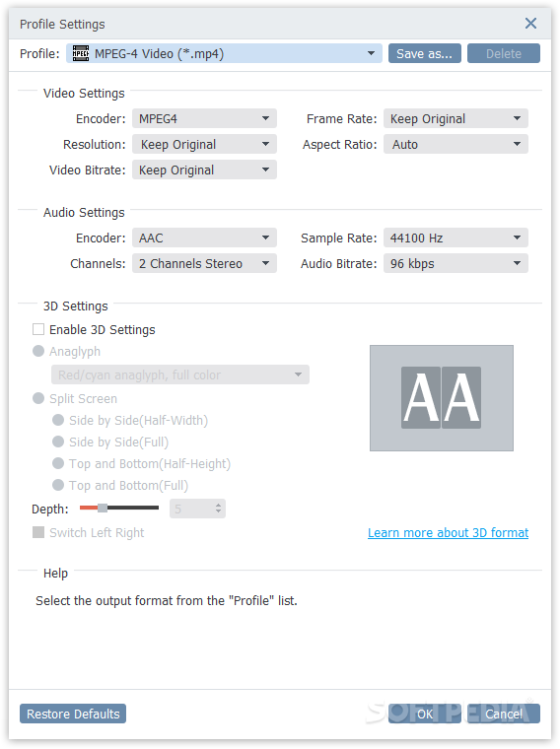560x749 pixels.
Task: Choose Top and Bottom(Full) option
Action: tap(58, 485)
